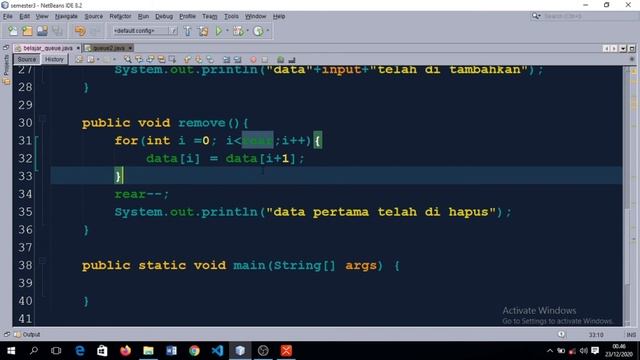640x360 pixels.
Task: Click the editor Back navigation icon
Action: click(91, 60)
